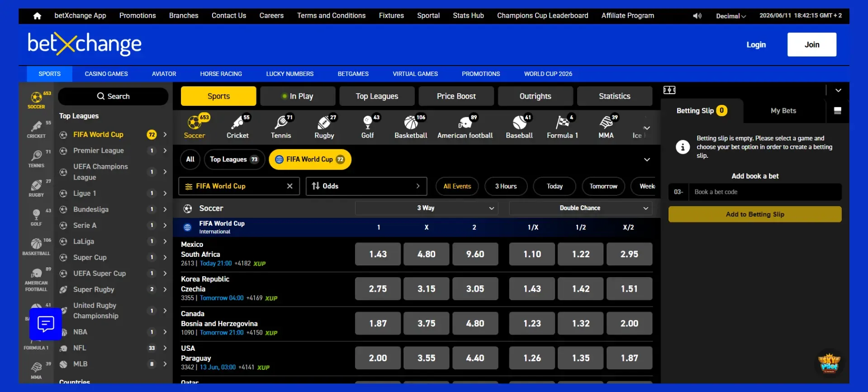The image size is (868, 392).
Task: Select American Football in the left sidebar
Action: click(36, 279)
